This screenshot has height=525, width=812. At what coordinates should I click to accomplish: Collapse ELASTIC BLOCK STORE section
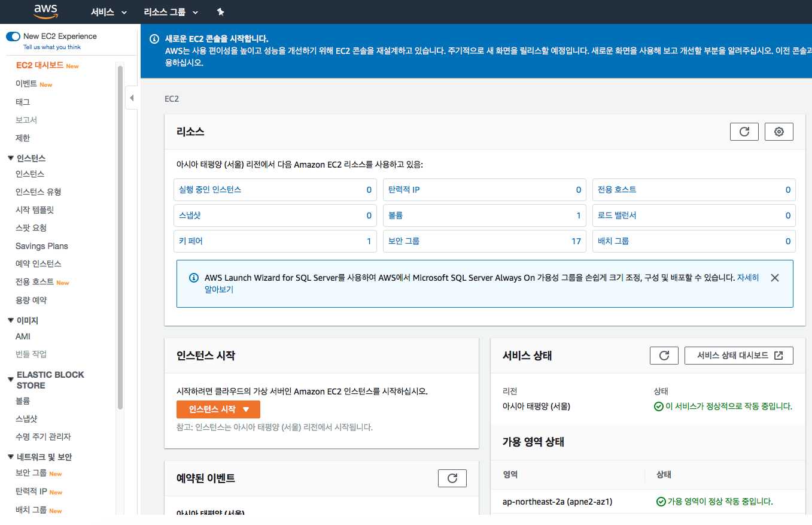pos(11,380)
